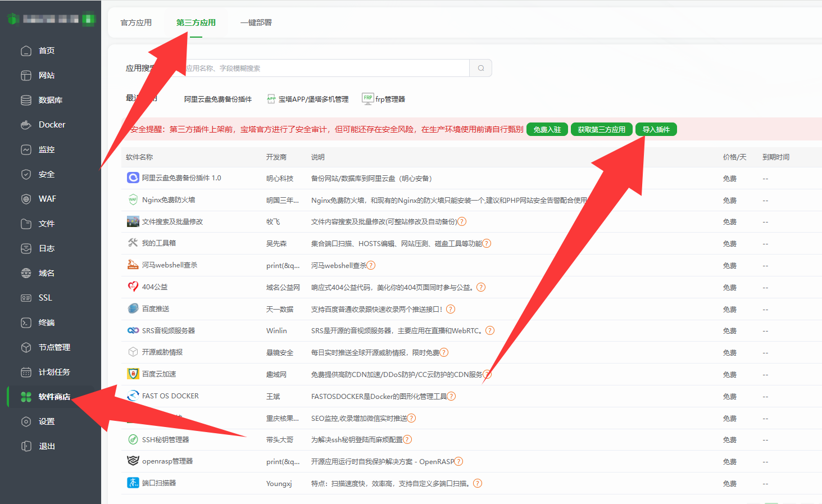Open 软件商店 in the sidebar
Image resolution: width=822 pixels, height=504 pixels.
(x=54, y=397)
